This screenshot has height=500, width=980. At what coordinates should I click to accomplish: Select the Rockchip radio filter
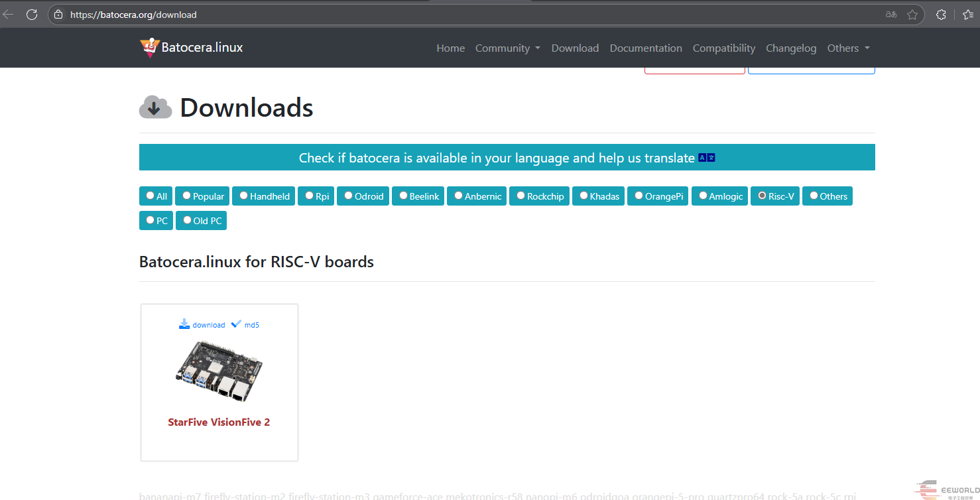(521, 196)
